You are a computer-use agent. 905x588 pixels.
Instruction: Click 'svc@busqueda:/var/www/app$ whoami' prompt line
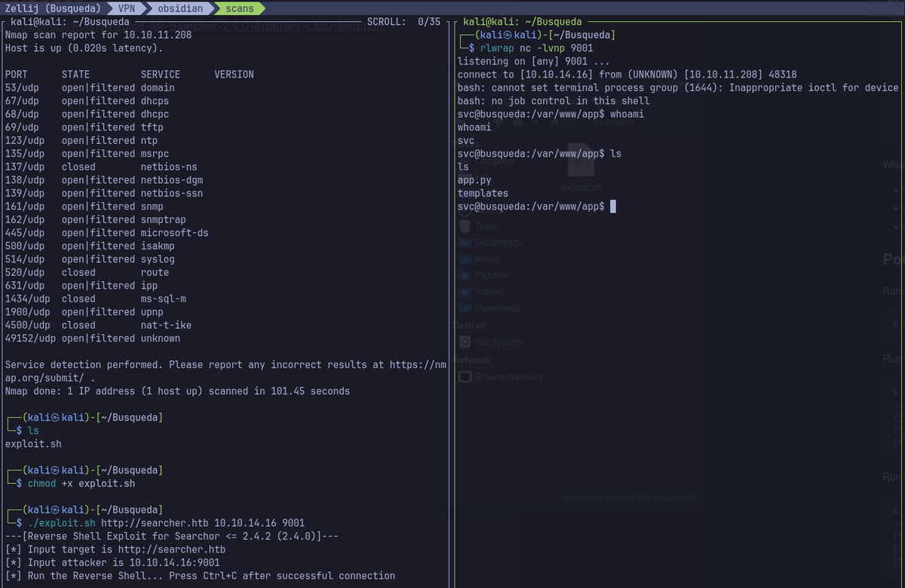pos(551,114)
